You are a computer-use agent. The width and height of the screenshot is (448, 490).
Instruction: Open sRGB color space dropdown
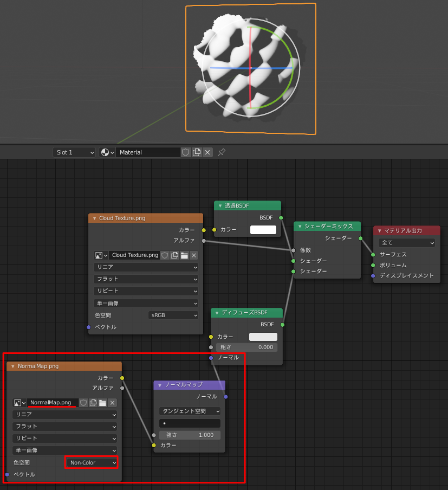173,315
